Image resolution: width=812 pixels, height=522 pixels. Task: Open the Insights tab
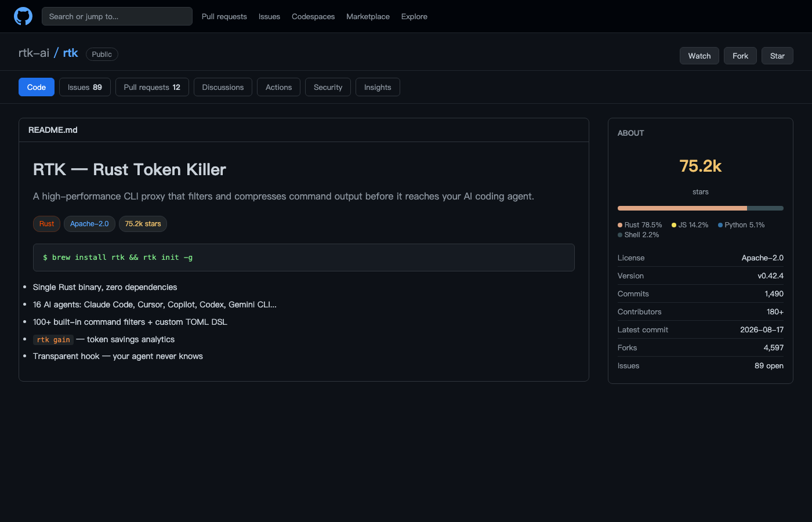point(378,87)
